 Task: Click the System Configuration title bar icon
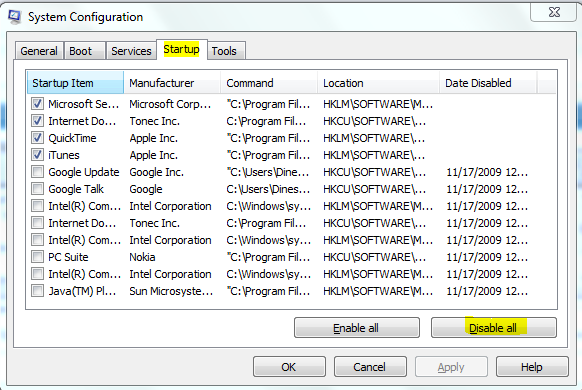[x=14, y=17]
